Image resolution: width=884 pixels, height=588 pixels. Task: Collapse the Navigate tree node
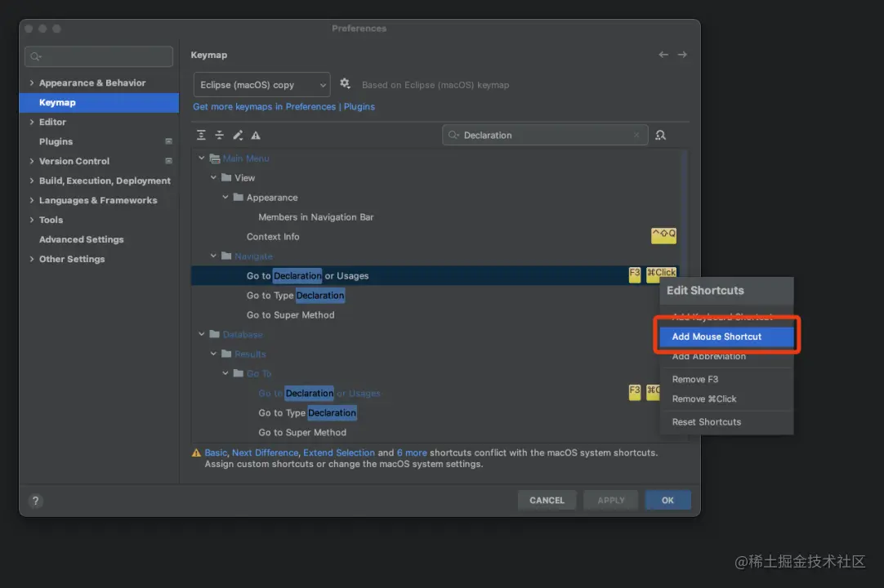pyautogui.click(x=213, y=256)
